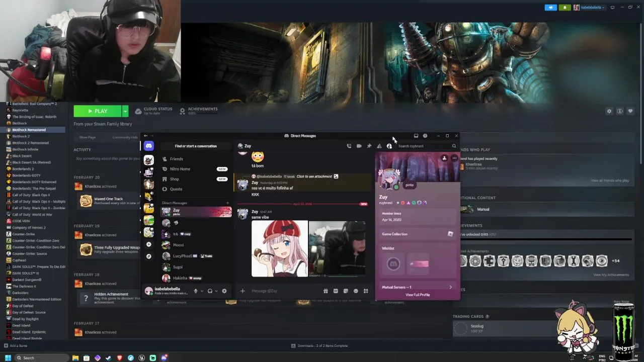Open Shop in Discord sidebar
644x362 pixels.
click(x=195, y=179)
